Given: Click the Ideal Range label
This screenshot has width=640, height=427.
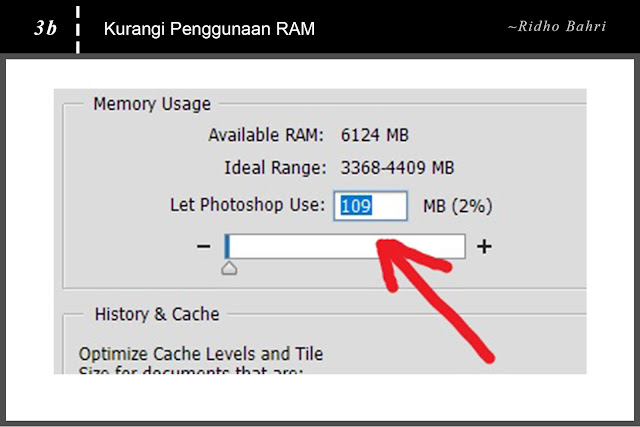Looking at the screenshot, I should [276, 168].
